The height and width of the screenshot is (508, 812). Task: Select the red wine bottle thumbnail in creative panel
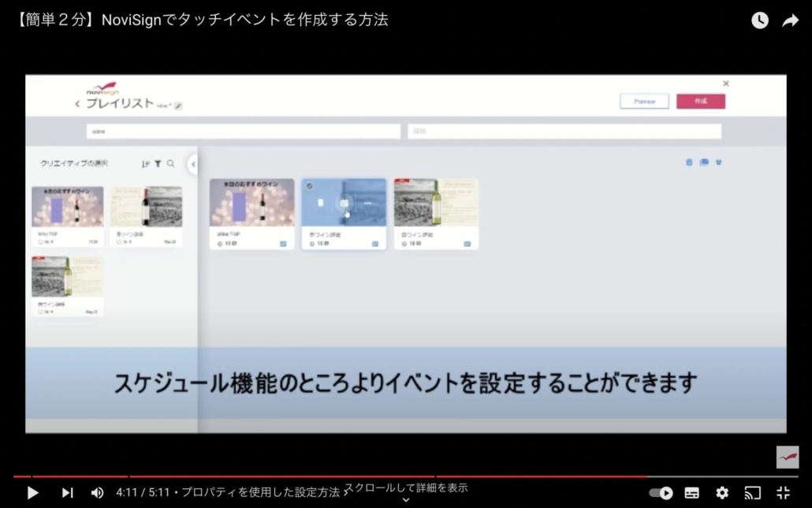point(146,207)
